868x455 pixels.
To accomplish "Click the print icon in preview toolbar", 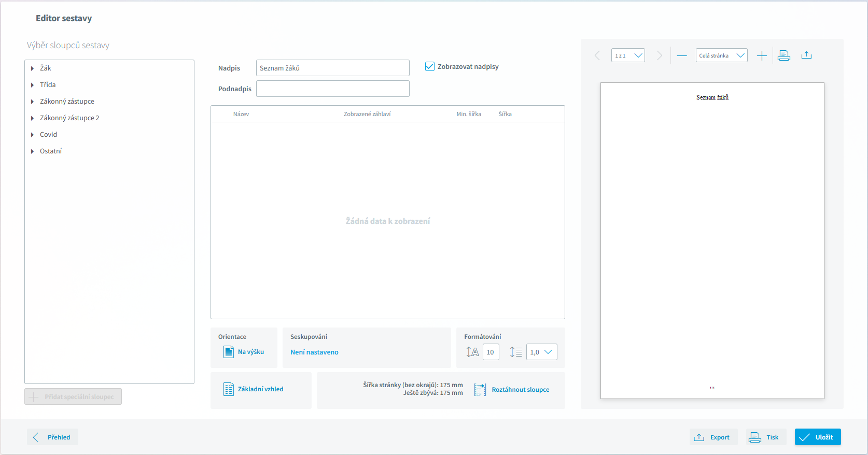I will pos(784,55).
